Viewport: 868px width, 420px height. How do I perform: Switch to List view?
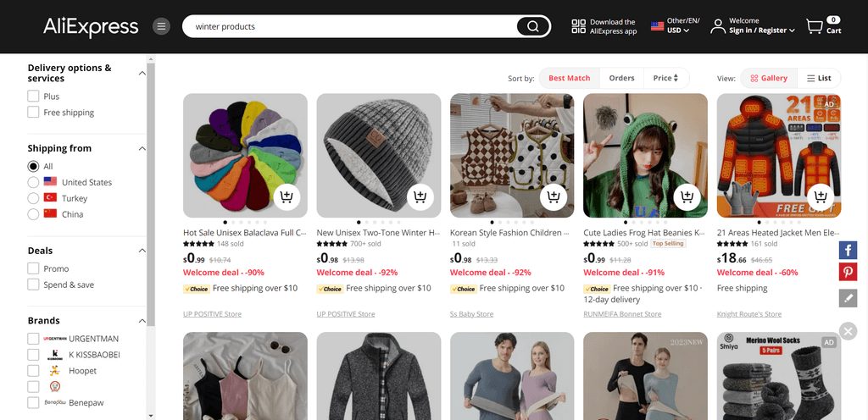pyautogui.click(x=819, y=78)
